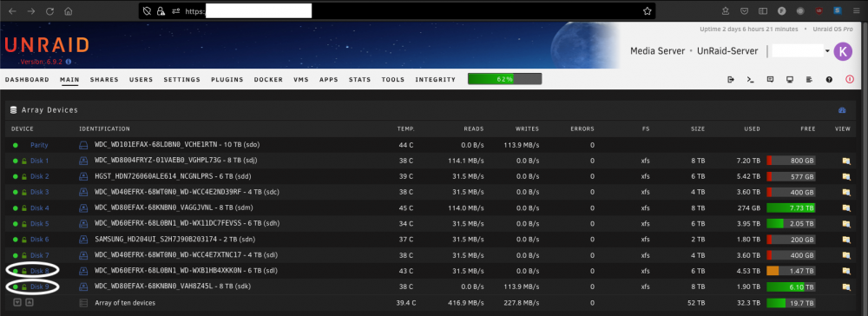Image resolution: width=868 pixels, height=316 pixels.
Task: Click the red alert notification icon
Action: (x=850, y=80)
